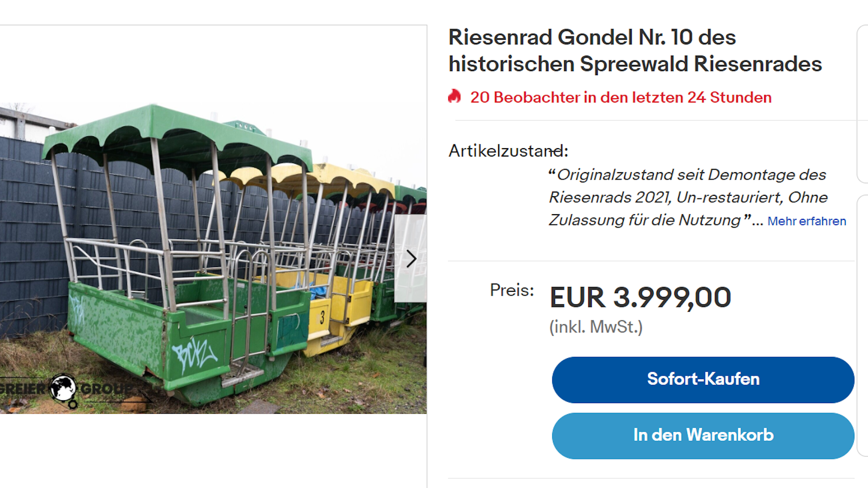868x488 pixels.
Task: Click the number 3 on yellow gondola
Action: (322, 317)
